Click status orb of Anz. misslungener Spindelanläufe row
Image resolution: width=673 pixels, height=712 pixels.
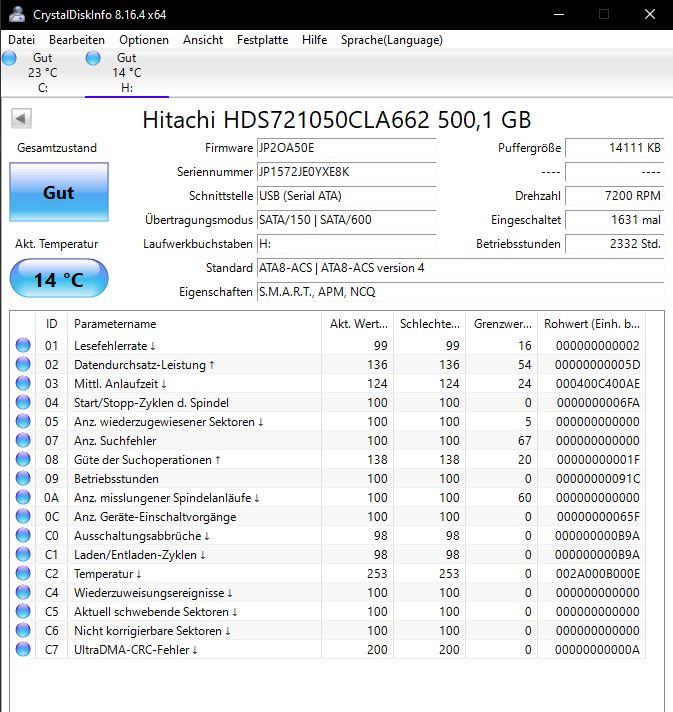pos(23,498)
